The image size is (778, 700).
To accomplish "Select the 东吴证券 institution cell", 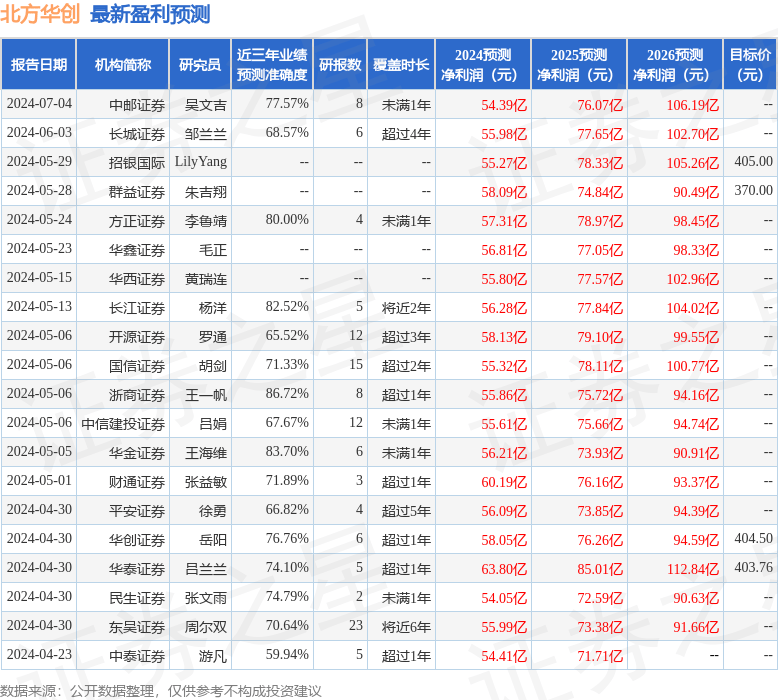I will point(137,626).
